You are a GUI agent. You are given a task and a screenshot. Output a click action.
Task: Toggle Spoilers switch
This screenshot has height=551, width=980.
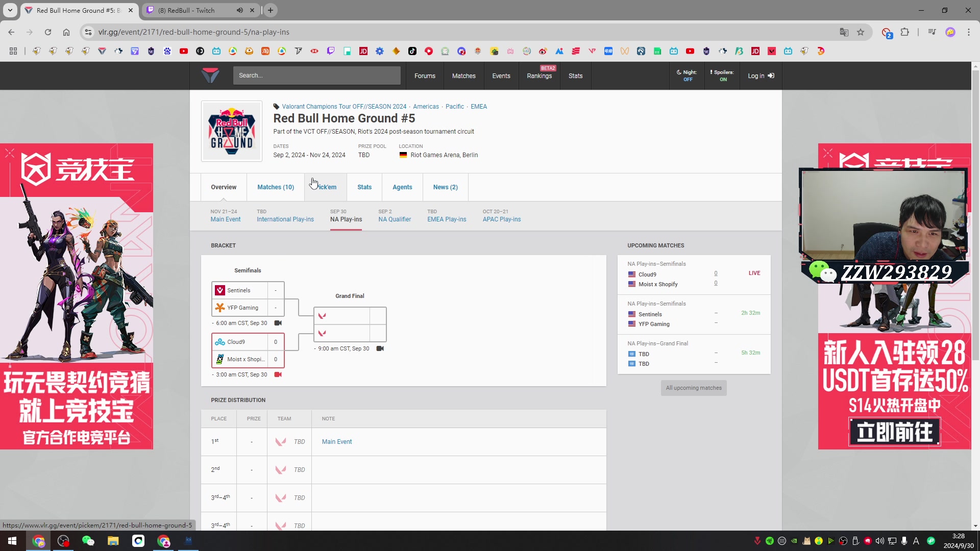click(722, 76)
